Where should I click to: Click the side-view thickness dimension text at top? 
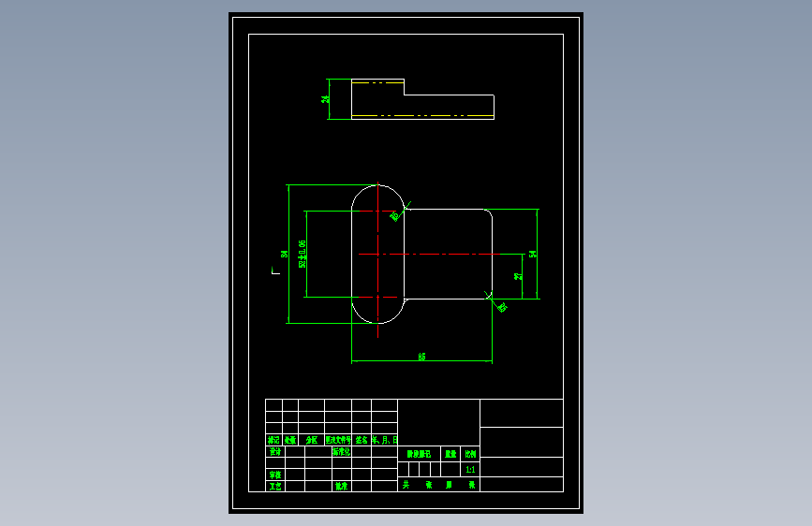tap(325, 99)
